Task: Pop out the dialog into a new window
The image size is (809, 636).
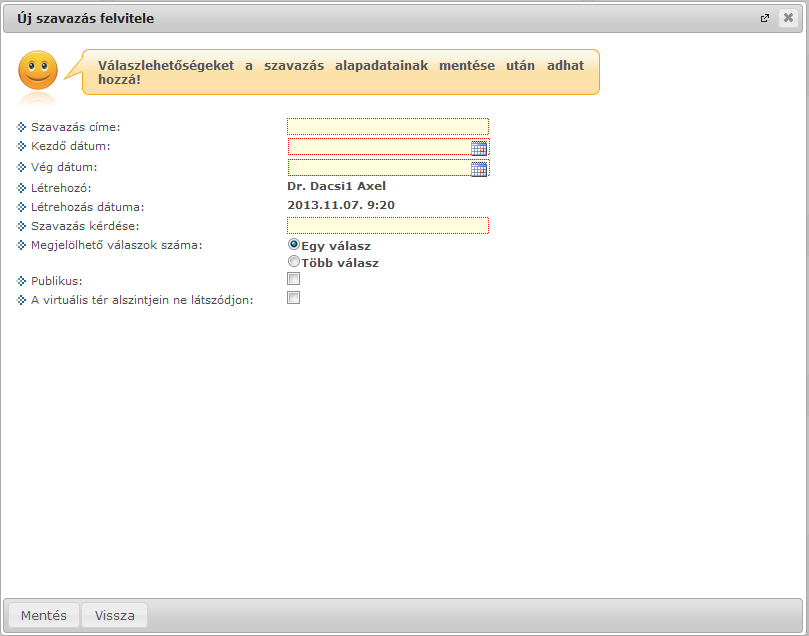Action: tap(765, 18)
